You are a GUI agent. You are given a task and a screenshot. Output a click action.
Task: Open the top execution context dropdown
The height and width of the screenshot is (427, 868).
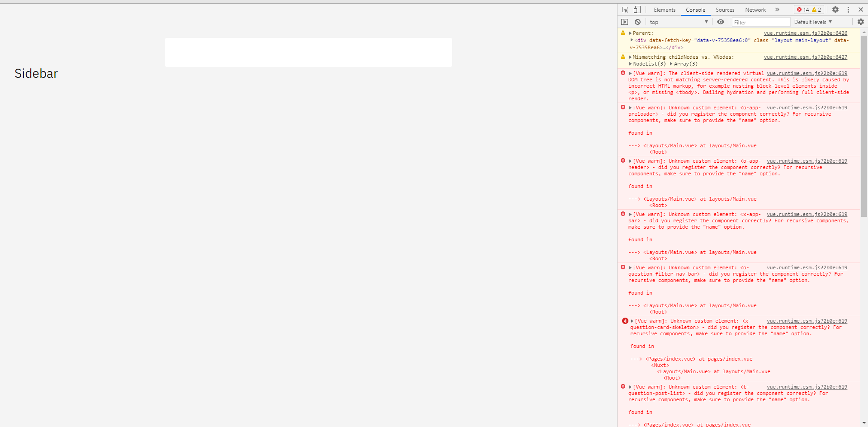tap(678, 22)
